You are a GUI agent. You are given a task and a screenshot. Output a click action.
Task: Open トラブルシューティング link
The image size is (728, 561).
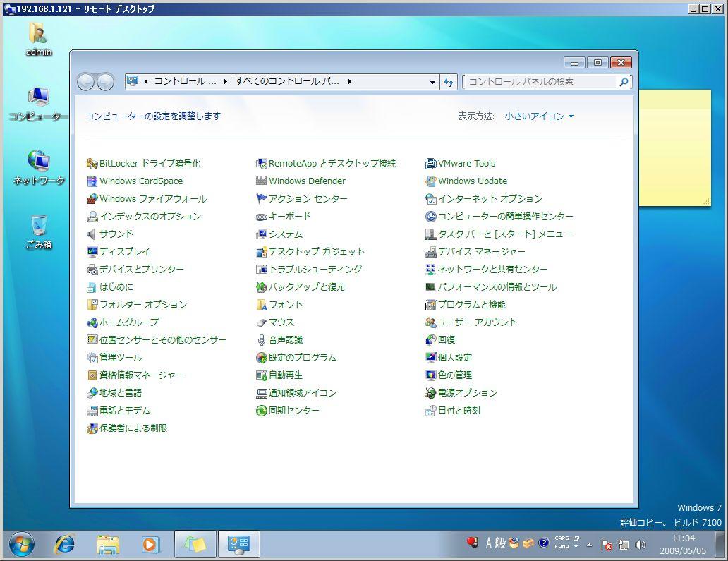click(315, 270)
